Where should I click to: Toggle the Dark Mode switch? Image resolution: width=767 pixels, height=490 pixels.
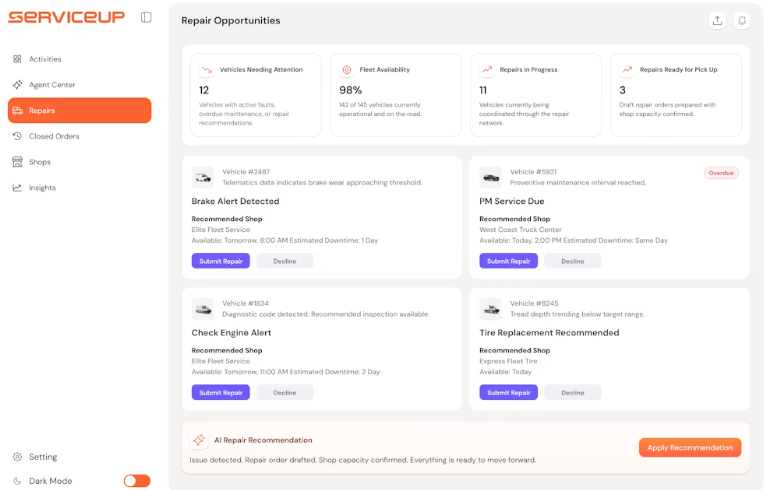click(x=137, y=481)
